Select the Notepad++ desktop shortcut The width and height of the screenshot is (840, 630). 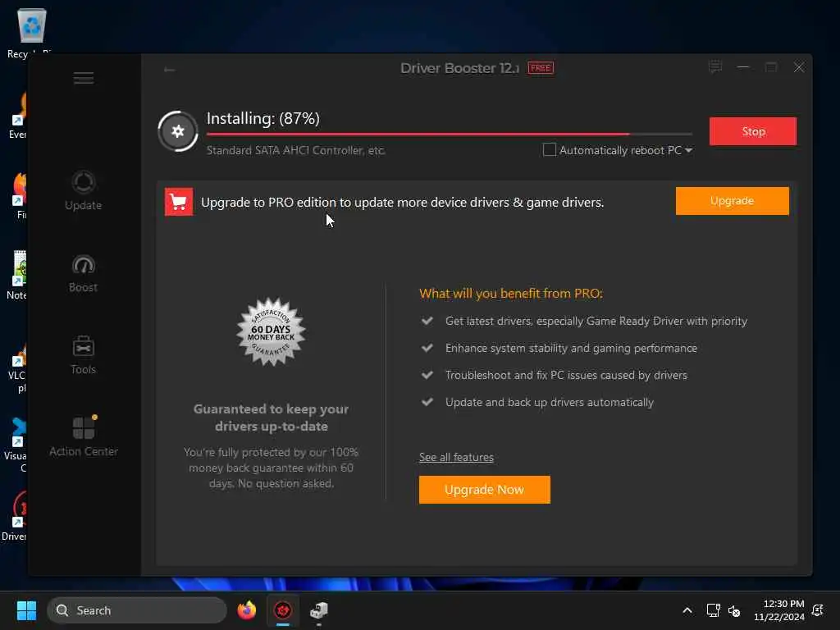[x=18, y=276]
